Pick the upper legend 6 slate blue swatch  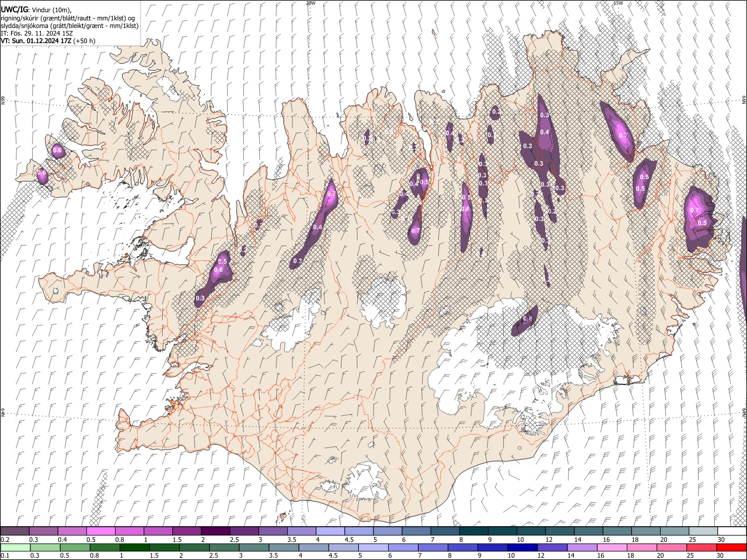coord(417,531)
